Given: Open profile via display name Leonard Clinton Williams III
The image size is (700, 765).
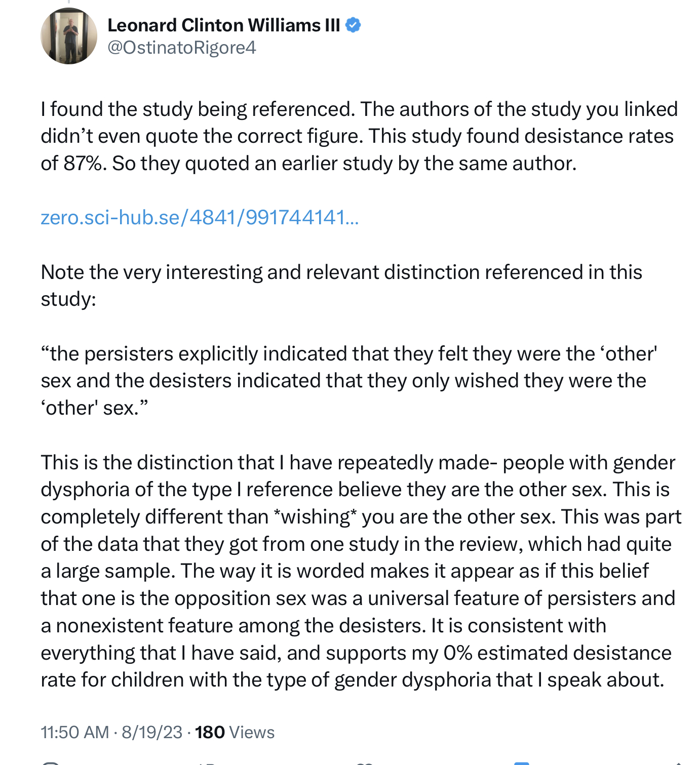Looking at the screenshot, I should [x=223, y=25].
